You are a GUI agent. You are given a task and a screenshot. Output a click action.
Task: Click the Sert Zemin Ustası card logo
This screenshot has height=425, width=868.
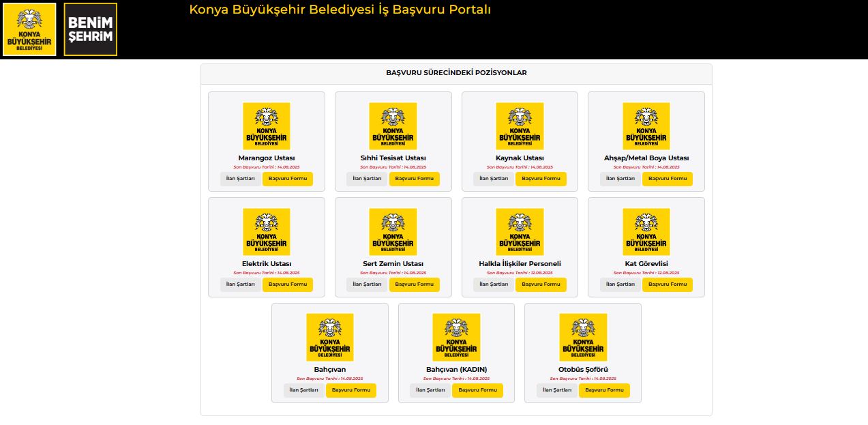393,232
